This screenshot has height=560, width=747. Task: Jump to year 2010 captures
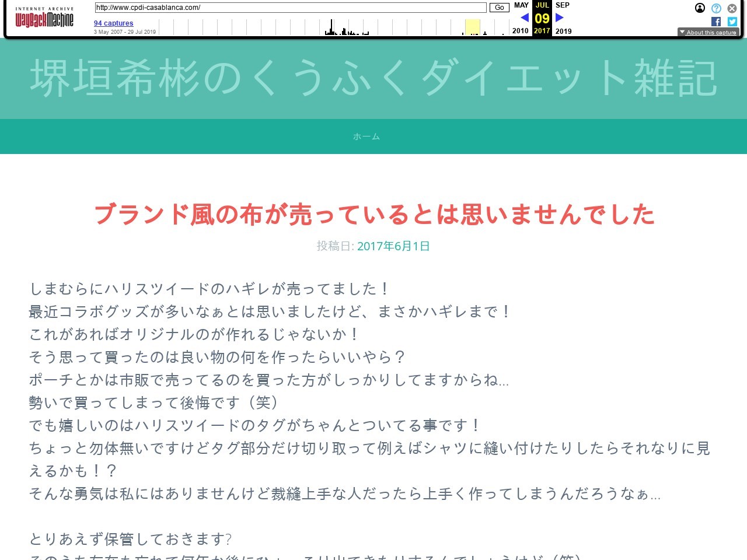tap(520, 31)
